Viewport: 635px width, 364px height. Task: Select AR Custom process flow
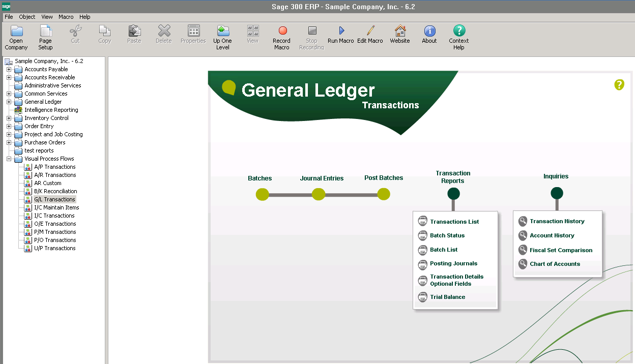pos(48,183)
